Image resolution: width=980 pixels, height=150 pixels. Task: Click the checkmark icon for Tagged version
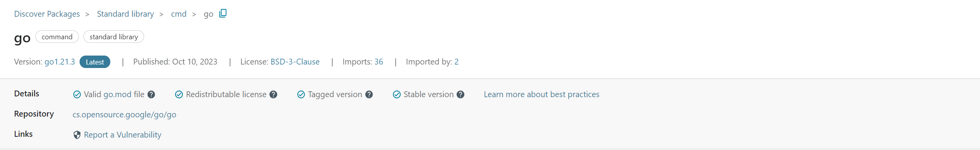pos(301,94)
